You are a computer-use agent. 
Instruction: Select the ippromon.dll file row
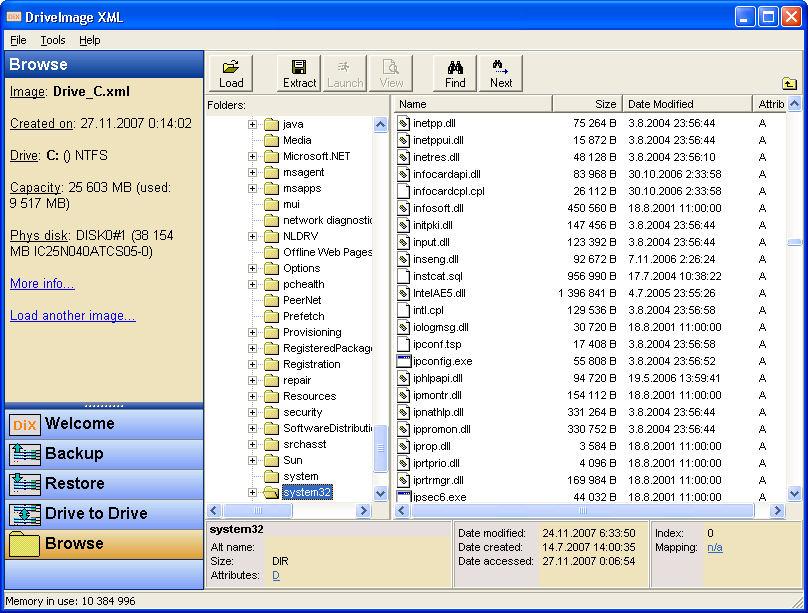coord(590,429)
